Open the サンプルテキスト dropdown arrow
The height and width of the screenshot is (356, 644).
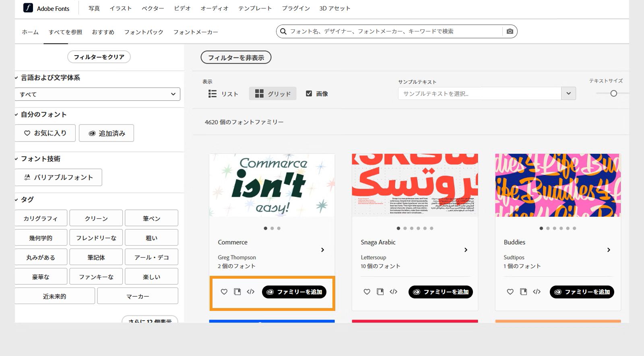tap(568, 93)
